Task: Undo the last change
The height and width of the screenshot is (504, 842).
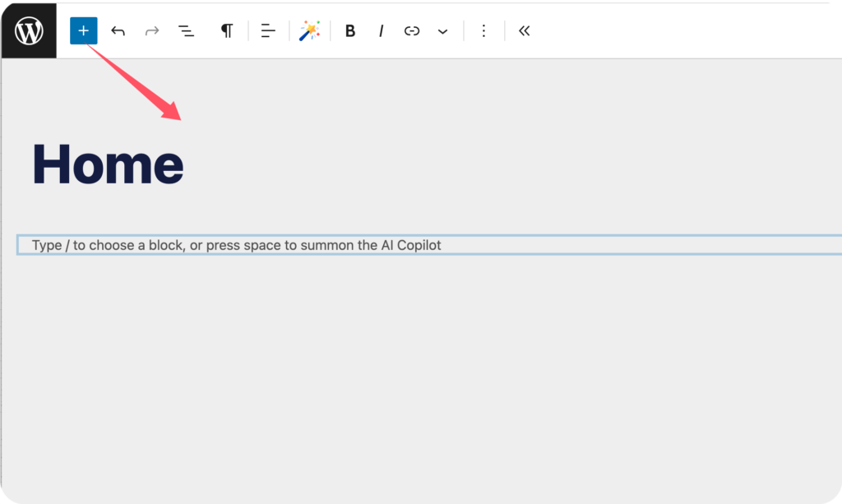Action: 118,31
